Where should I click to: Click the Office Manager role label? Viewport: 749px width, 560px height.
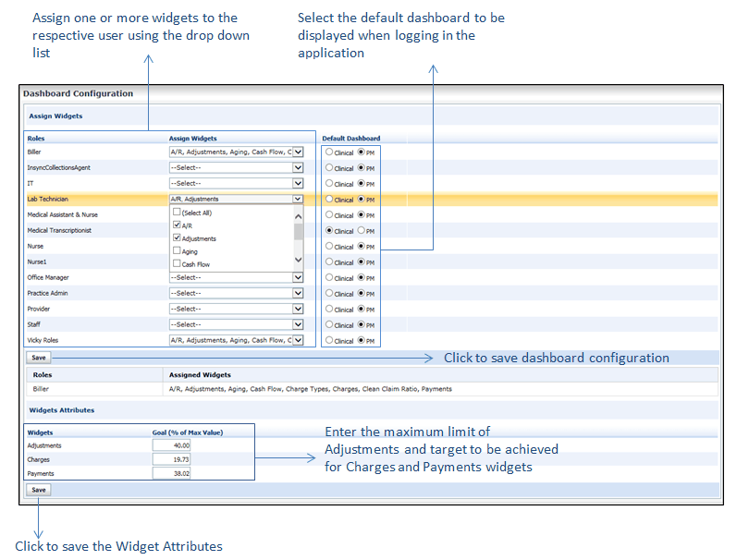click(48, 277)
